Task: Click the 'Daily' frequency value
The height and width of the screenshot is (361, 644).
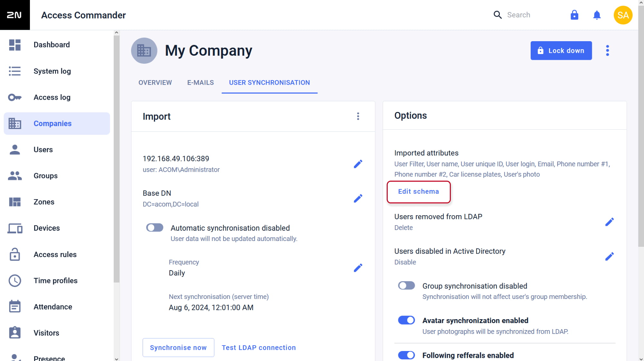Action: pos(177,273)
